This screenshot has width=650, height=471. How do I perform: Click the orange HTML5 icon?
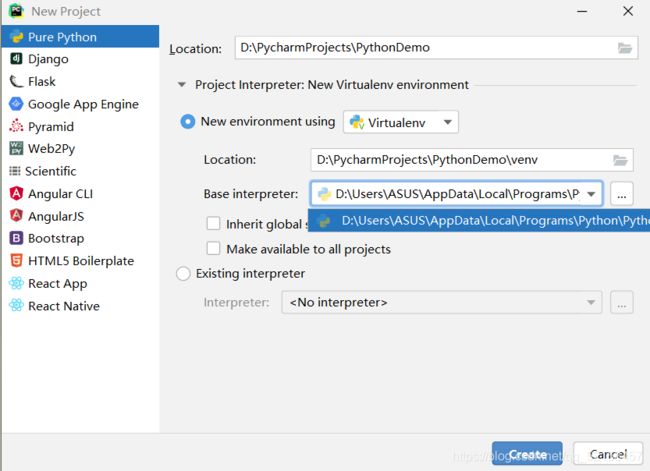click(x=16, y=260)
